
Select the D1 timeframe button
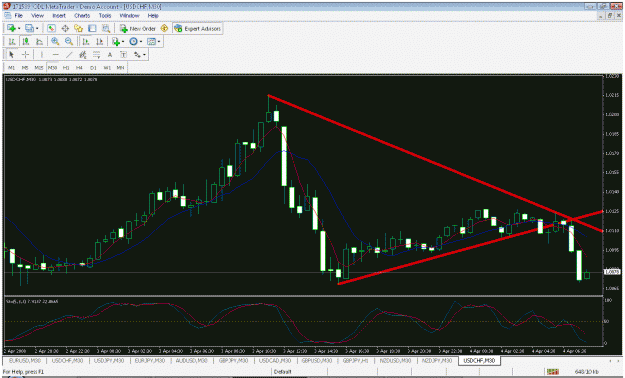[x=93, y=67]
